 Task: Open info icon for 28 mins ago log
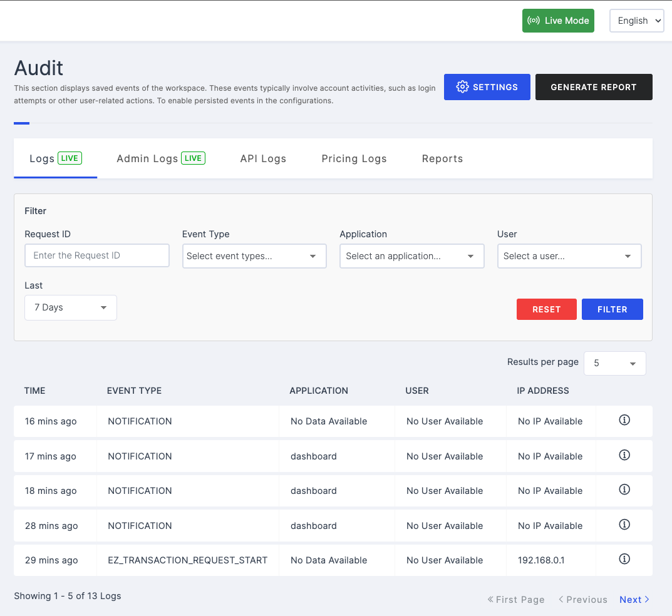point(624,525)
